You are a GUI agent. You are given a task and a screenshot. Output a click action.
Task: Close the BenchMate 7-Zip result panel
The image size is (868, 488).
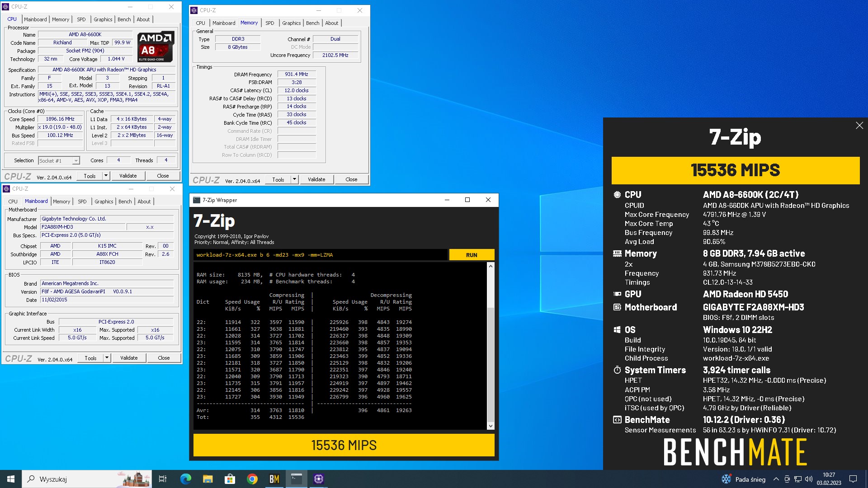(x=859, y=126)
